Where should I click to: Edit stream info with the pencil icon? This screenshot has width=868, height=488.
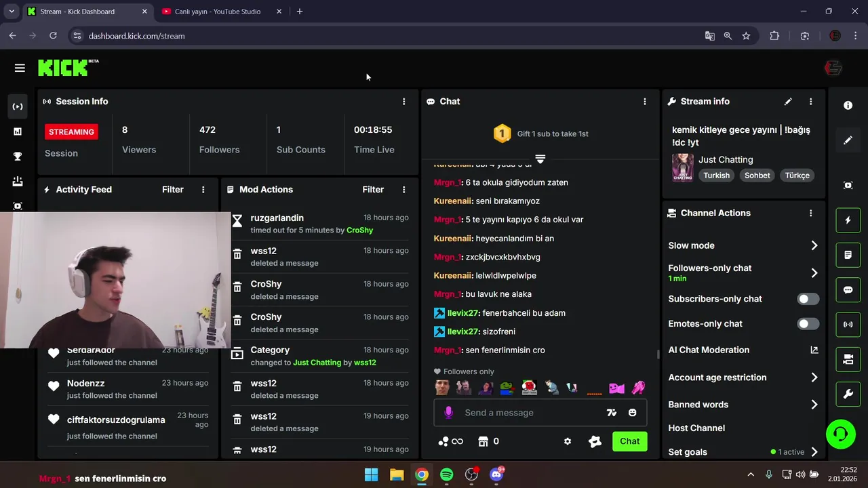[x=788, y=102]
